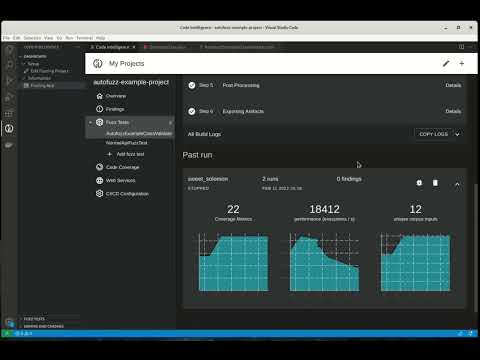Screen dimensions: 480x360
Task: Open the Findings page
Action: tap(115, 109)
